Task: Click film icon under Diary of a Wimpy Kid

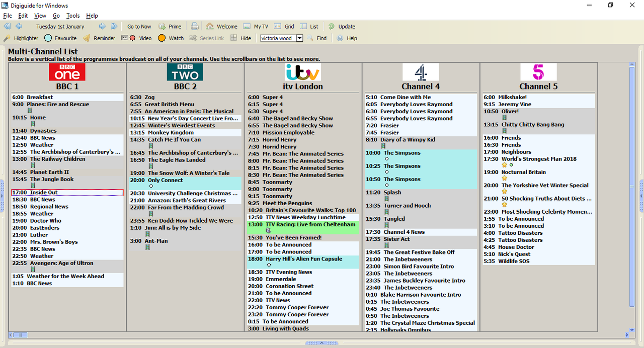Action: click(383, 146)
